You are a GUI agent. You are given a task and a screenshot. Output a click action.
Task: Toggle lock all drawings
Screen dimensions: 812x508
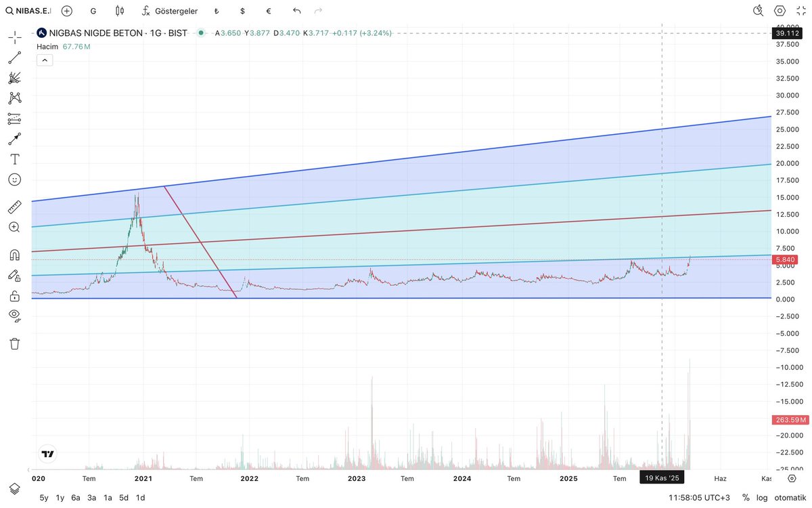click(x=15, y=296)
